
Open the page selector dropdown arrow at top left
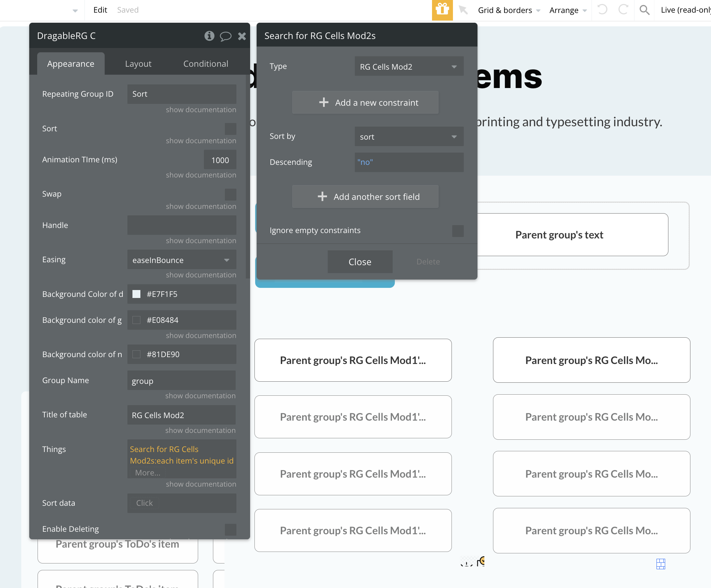75,10
